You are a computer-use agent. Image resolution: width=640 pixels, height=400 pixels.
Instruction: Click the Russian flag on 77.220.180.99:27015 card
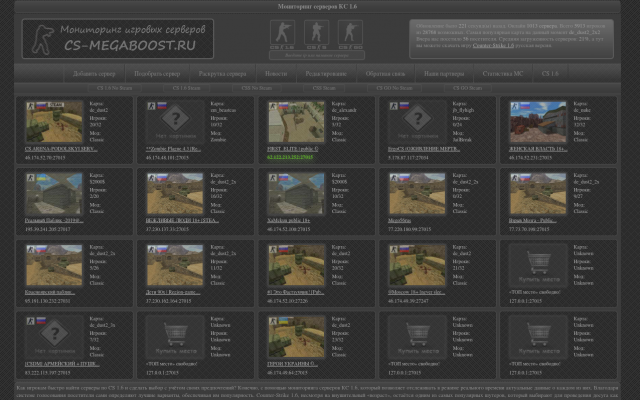point(404,178)
